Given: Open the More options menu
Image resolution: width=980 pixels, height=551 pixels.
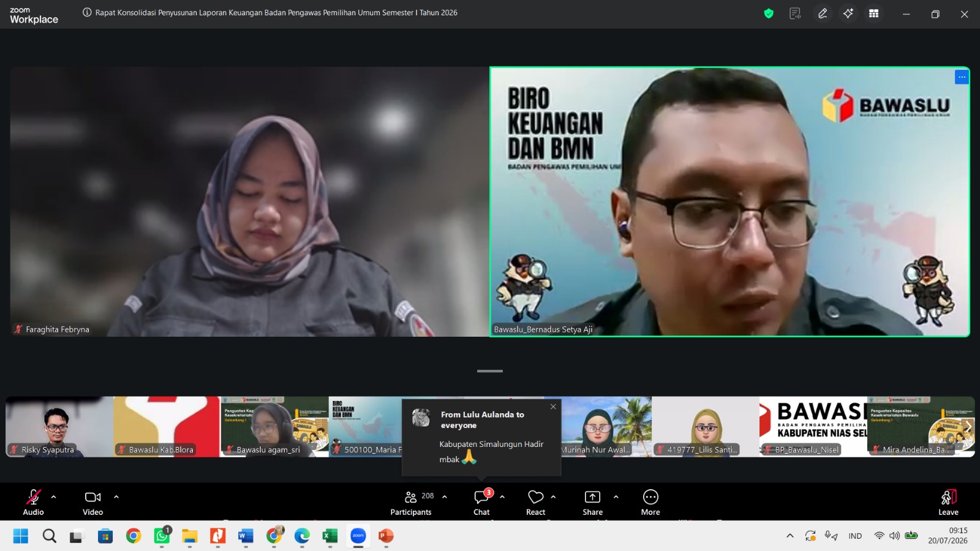Looking at the screenshot, I should pos(650,502).
